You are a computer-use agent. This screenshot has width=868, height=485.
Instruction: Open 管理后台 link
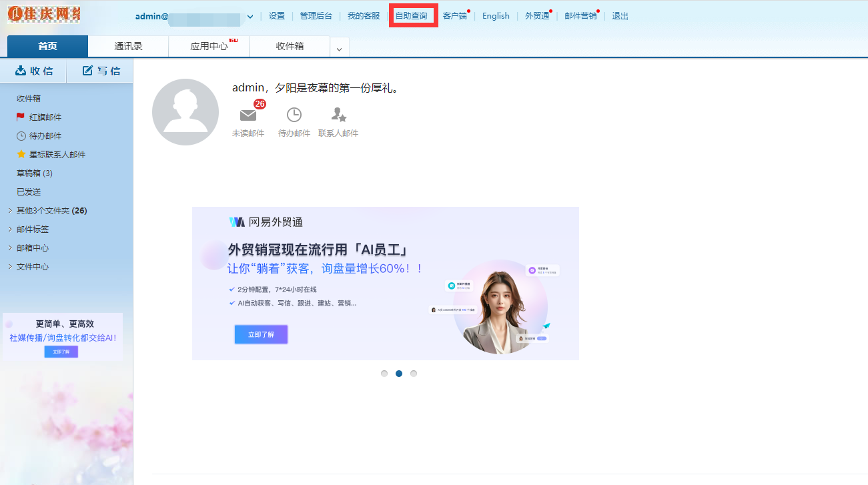pos(316,16)
